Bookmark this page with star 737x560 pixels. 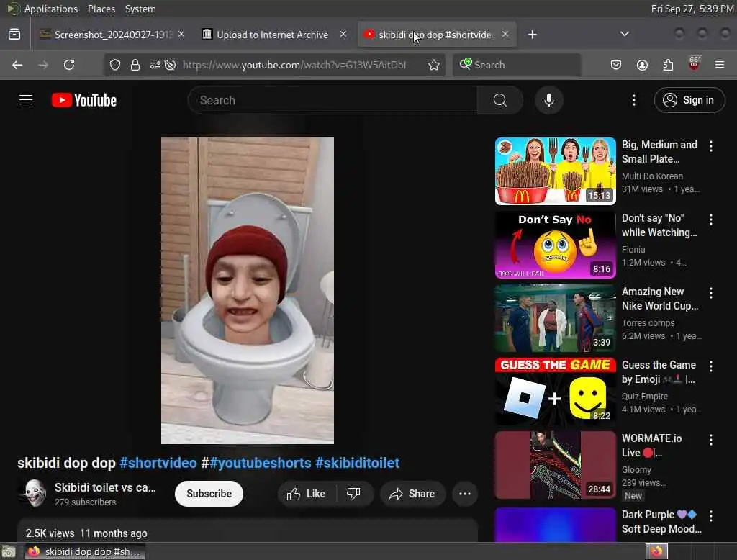[x=434, y=65]
